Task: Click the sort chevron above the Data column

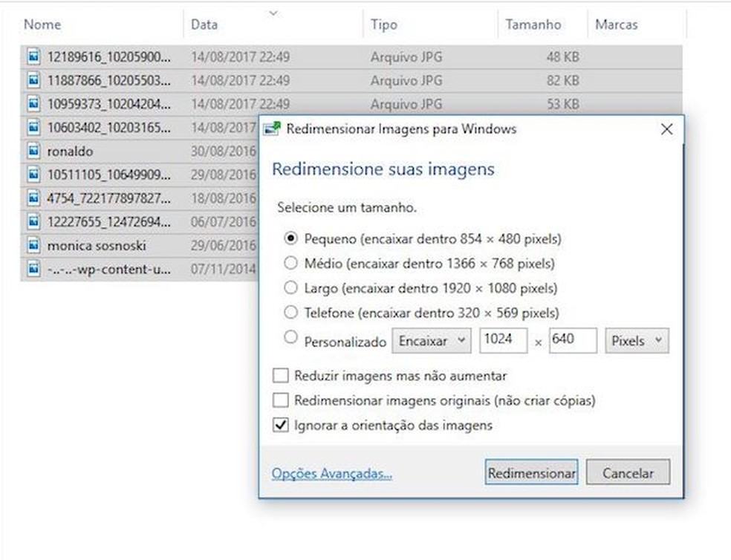Action: [273, 13]
